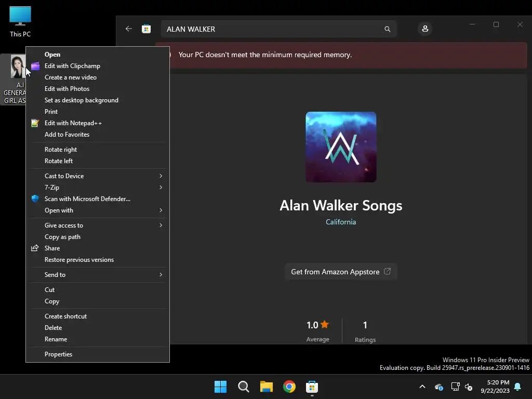The image size is (532, 399).
Task: Click the external link icon on Amazon Appstore button
Action: click(387, 271)
